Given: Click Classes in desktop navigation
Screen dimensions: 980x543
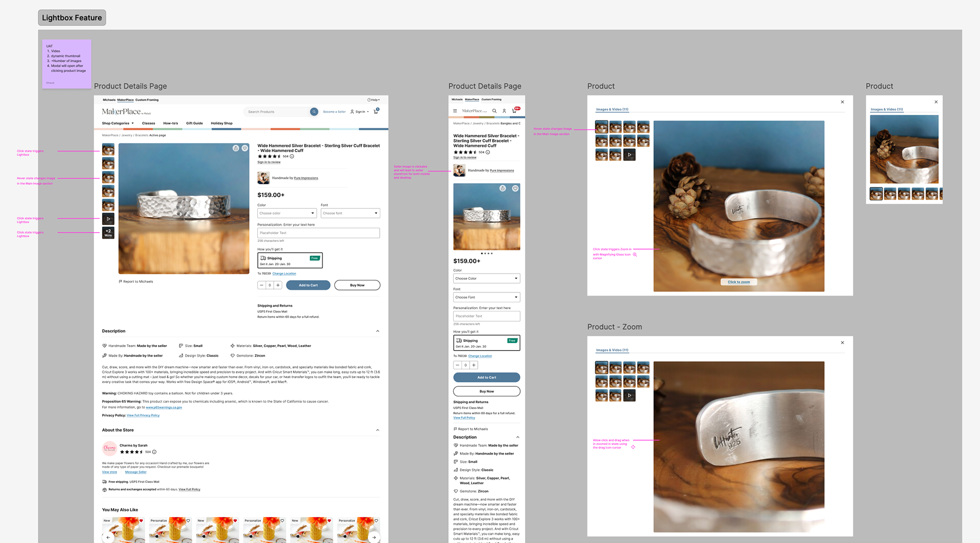Looking at the screenshot, I should 149,124.
